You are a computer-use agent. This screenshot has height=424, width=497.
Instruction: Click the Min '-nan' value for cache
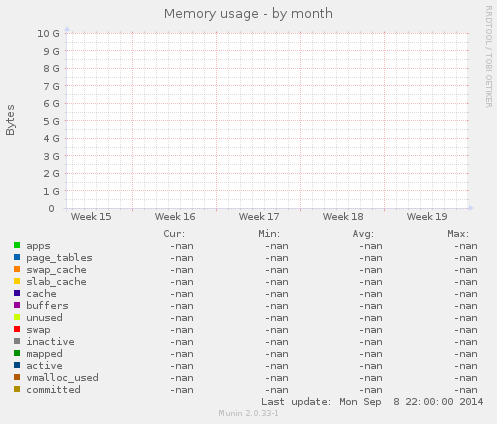coord(277,294)
